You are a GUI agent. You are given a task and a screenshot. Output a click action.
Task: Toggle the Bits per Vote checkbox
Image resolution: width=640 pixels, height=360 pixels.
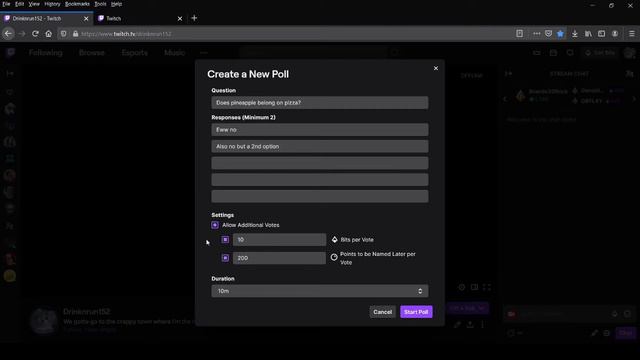(x=225, y=240)
